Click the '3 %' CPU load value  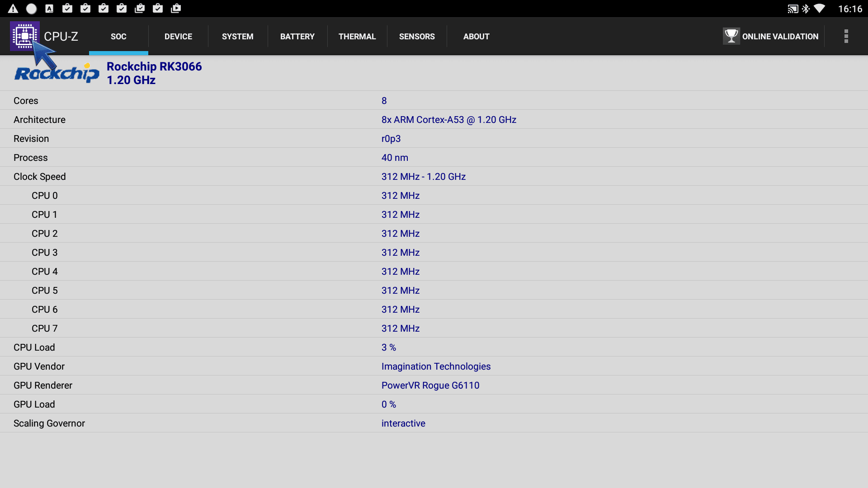click(388, 347)
